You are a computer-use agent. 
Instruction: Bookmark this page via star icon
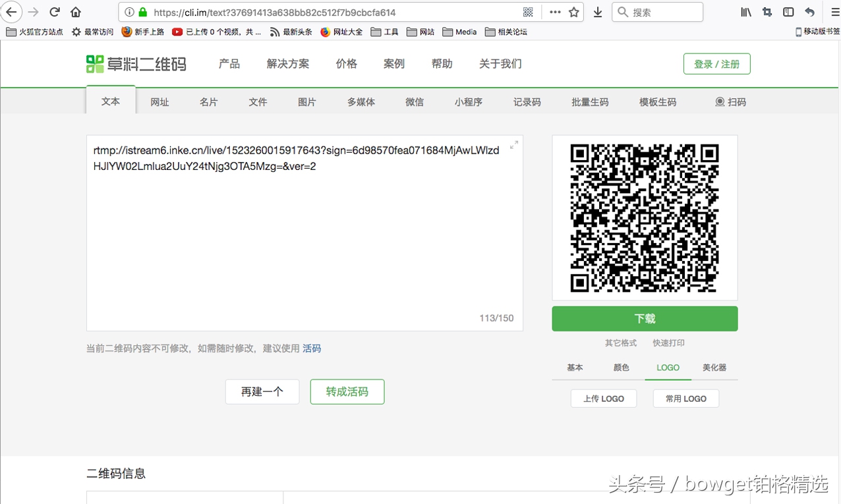click(x=573, y=12)
